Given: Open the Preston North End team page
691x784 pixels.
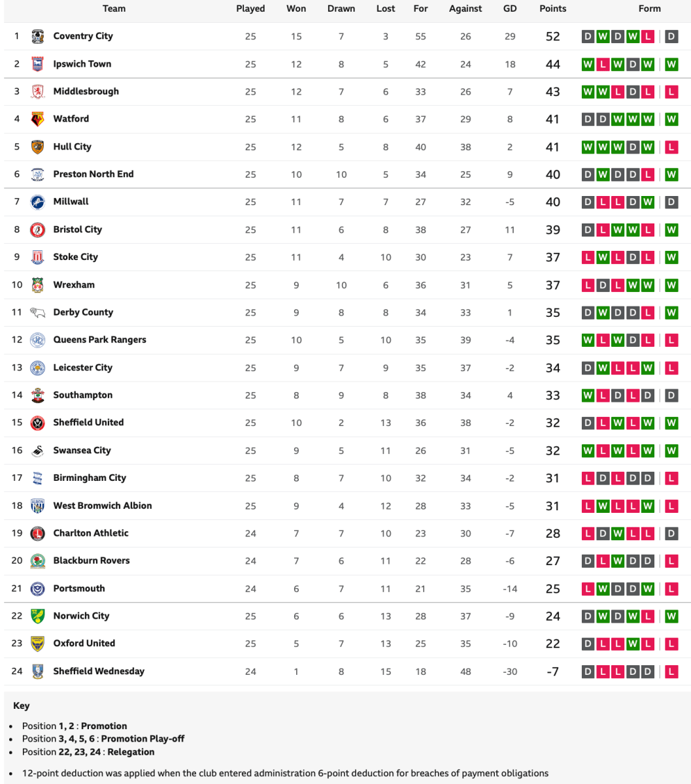Looking at the screenshot, I should pyautogui.click(x=93, y=174).
